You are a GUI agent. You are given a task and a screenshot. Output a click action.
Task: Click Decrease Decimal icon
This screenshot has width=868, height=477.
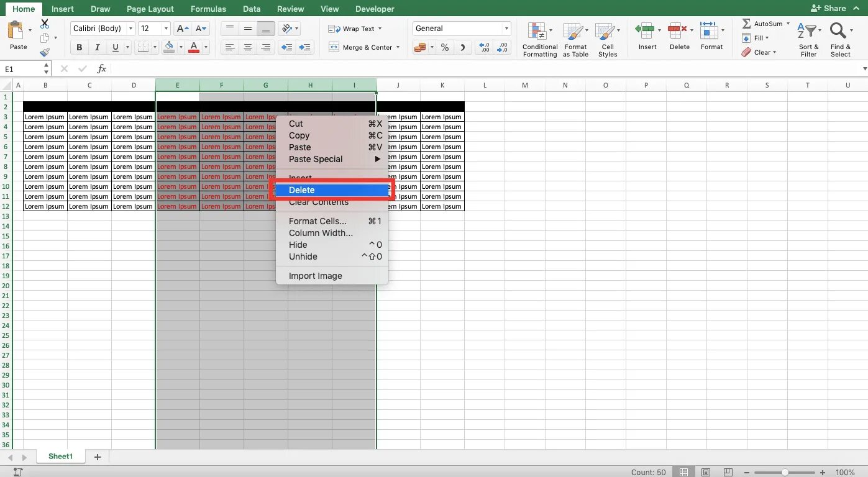pyautogui.click(x=503, y=47)
